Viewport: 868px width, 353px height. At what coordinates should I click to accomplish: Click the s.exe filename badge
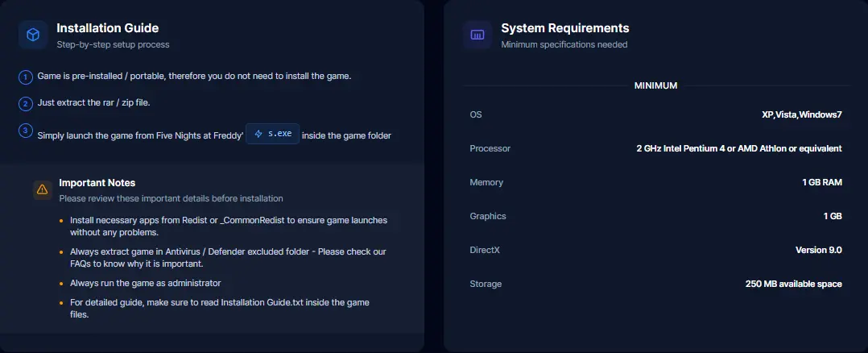273,134
